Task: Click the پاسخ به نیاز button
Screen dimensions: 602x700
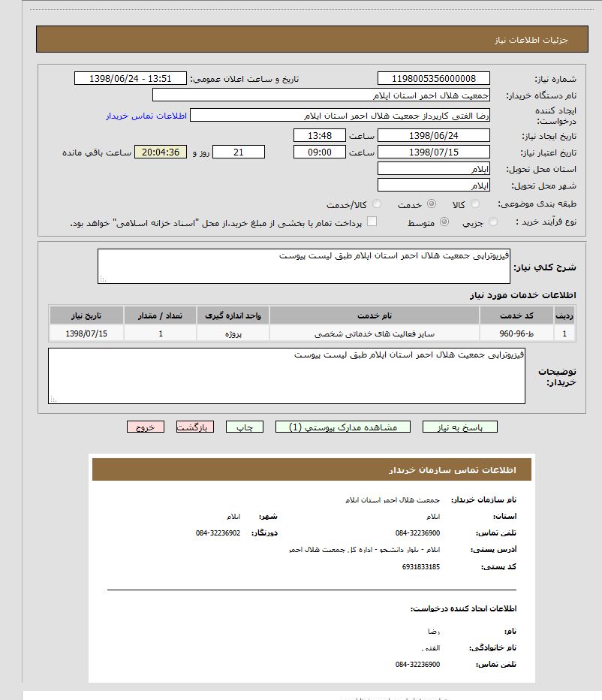Action: coord(459,427)
